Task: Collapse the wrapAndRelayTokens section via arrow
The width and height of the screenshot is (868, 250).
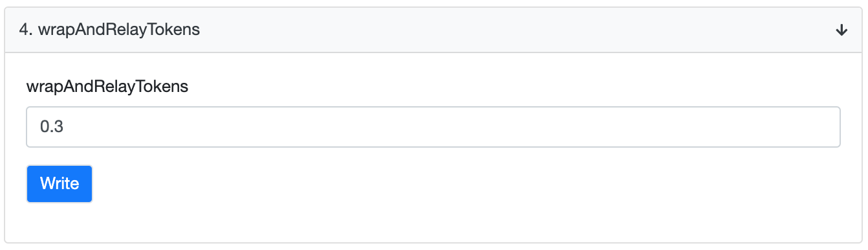Action: 841,30
